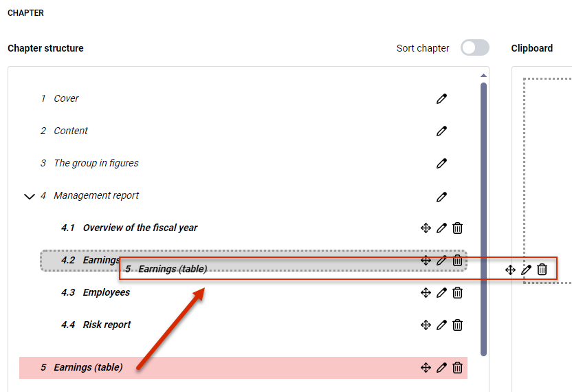Delete the Employees subchapter
Viewport: 572px width, 392px height.
[457, 293]
